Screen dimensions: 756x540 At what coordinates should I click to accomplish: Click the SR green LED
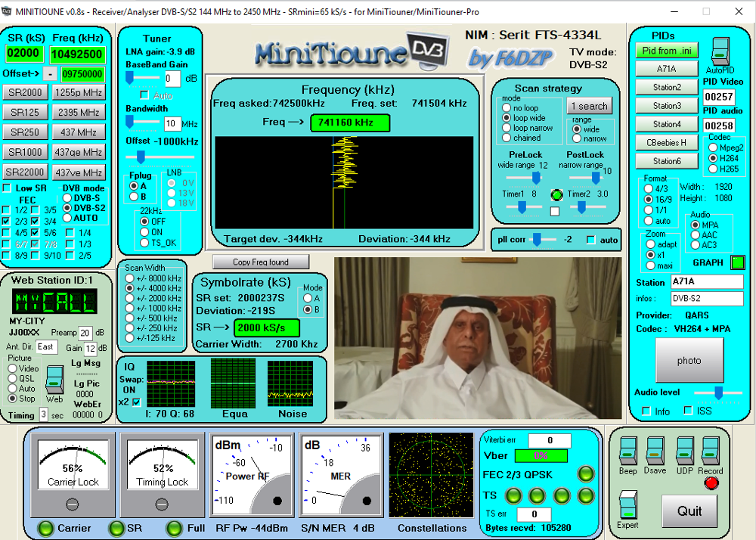point(116,529)
